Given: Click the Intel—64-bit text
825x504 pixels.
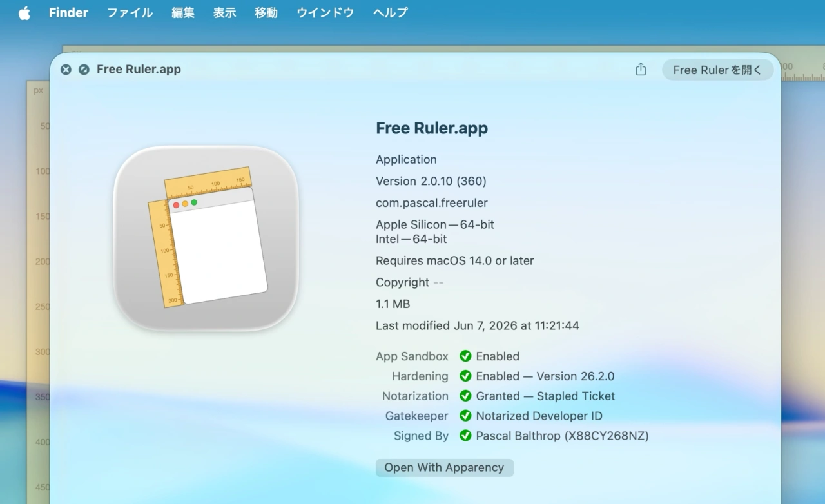Looking at the screenshot, I should click(x=411, y=238).
